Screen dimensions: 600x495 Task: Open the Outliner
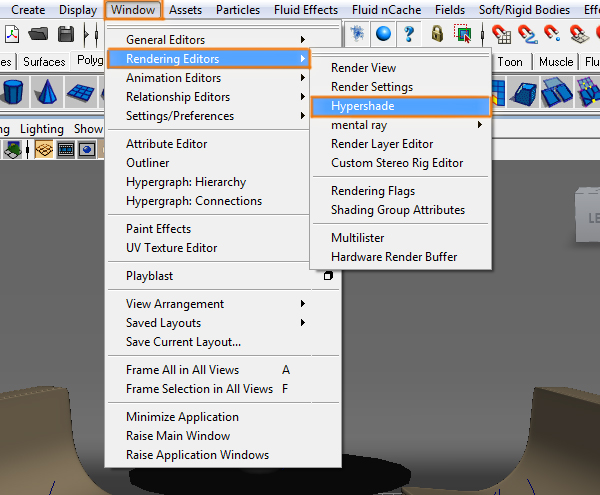[x=209, y=163]
